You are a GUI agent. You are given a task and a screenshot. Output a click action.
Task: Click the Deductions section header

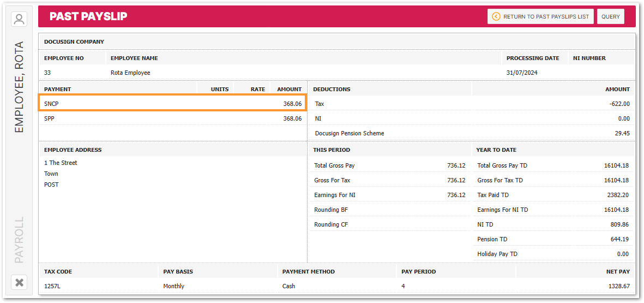[332, 89]
